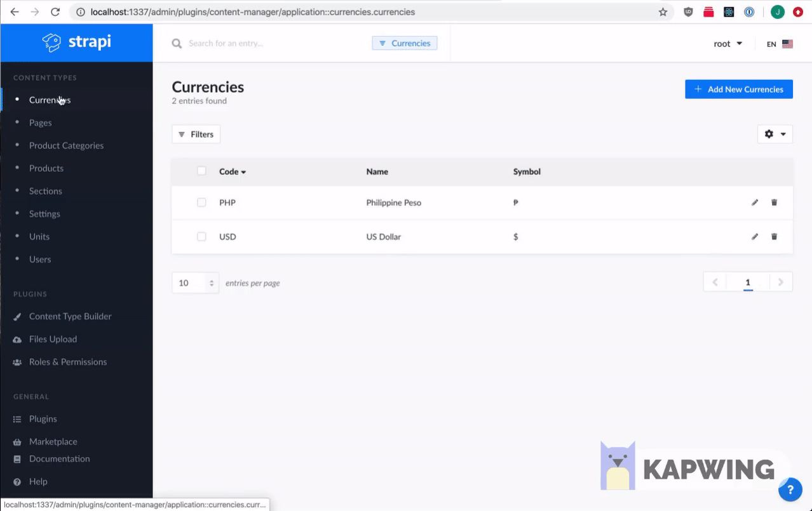Open the Content Type Builder plugin
This screenshot has height=511, width=812.
pyautogui.click(x=71, y=316)
